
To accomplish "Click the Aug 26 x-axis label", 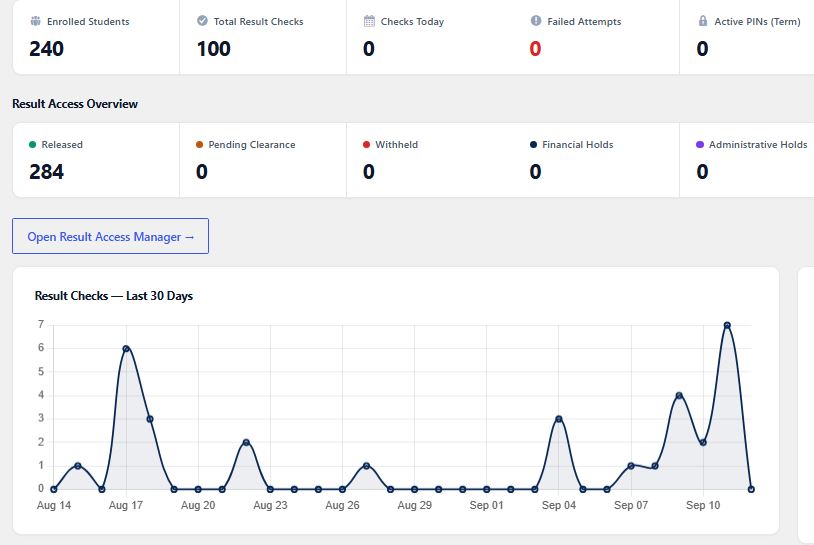I will click(342, 505).
